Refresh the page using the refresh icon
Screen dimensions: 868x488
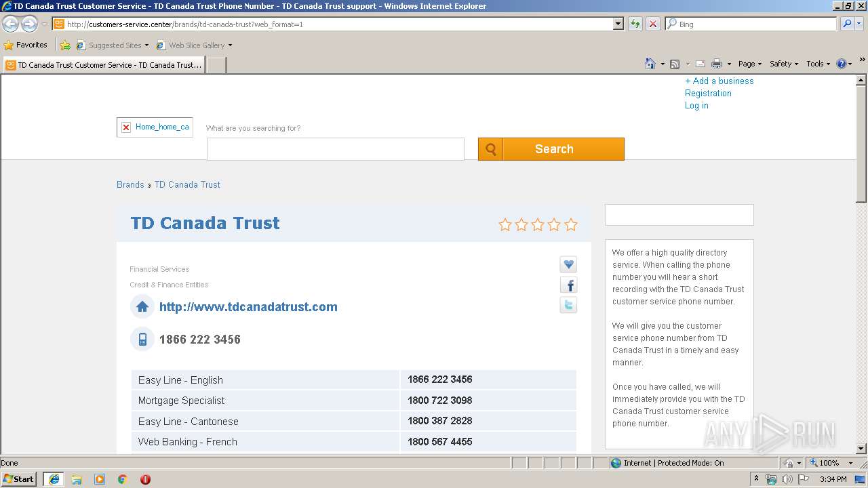tap(635, 24)
